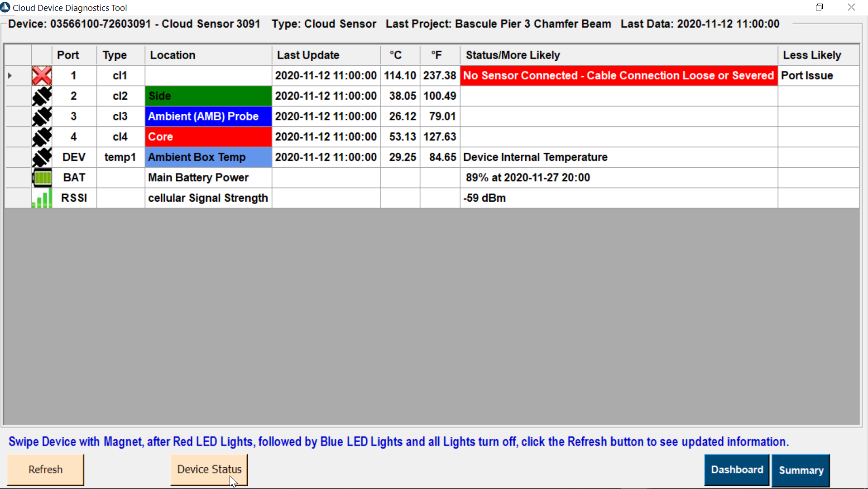The height and width of the screenshot is (489, 868).
Task: Click the 100.49 °F value
Action: point(440,96)
